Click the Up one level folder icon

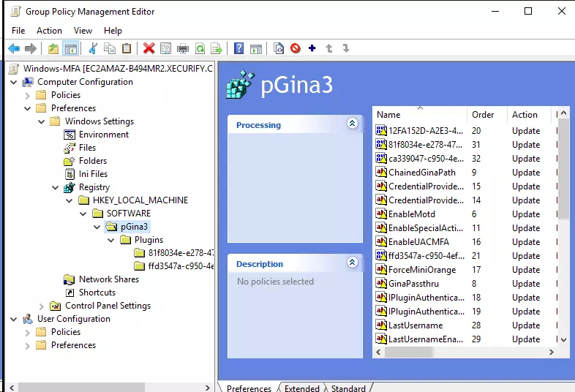pos(53,48)
